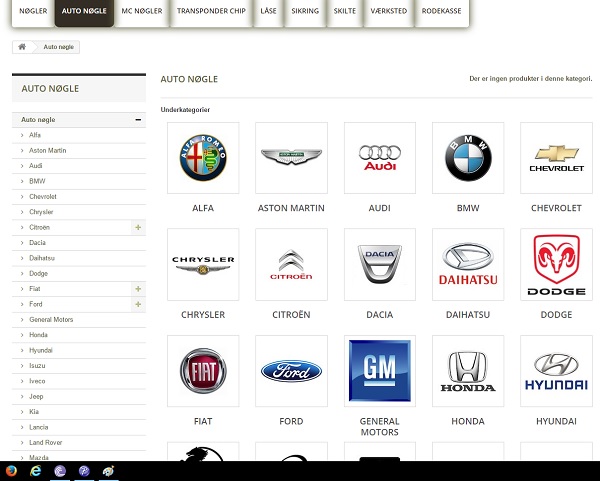Click the ALFA category title link
Image resolution: width=600 pixels, height=481 pixels.
click(x=203, y=208)
